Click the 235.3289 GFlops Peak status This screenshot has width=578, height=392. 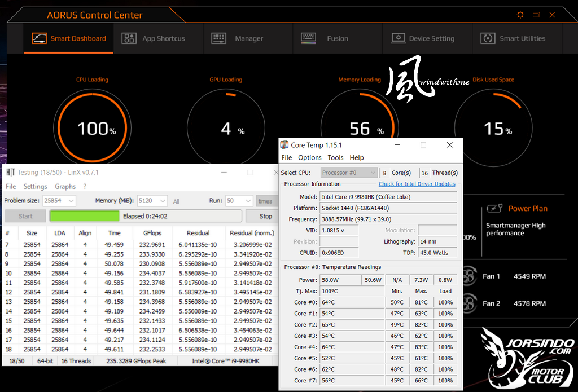pyautogui.click(x=136, y=361)
